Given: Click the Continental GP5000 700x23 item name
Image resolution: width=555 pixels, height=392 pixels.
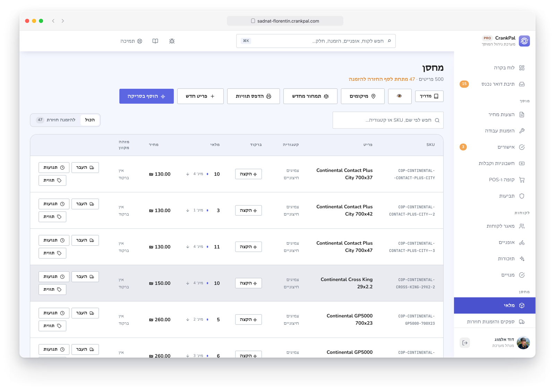Looking at the screenshot, I should click(x=350, y=320).
